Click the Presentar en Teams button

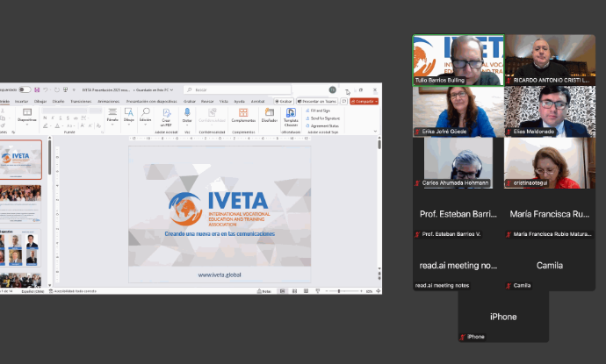click(317, 101)
